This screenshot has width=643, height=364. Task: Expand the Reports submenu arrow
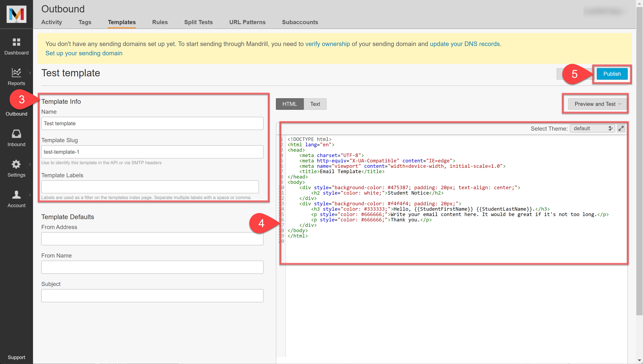(x=30, y=73)
